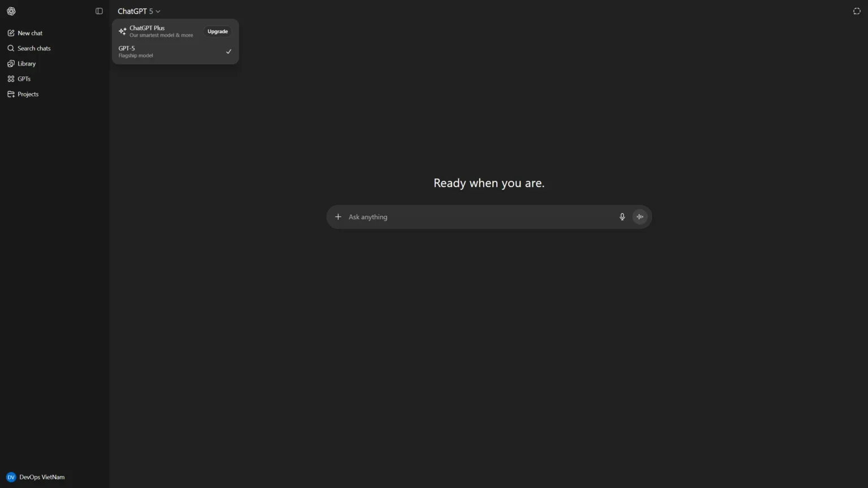Start a New chat from the sidebar
The width and height of the screenshot is (868, 488).
click(x=30, y=33)
